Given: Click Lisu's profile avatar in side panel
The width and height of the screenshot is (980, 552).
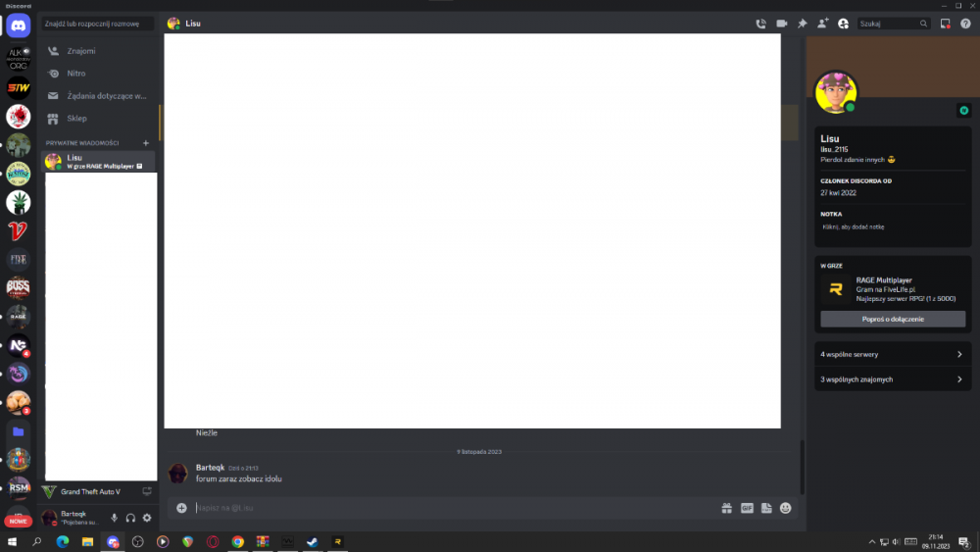Looking at the screenshot, I should tap(836, 92).
